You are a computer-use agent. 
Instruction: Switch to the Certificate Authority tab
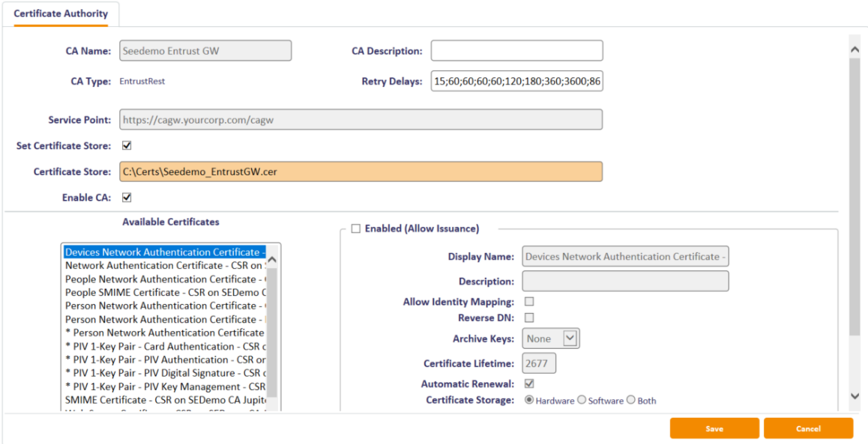tap(61, 13)
